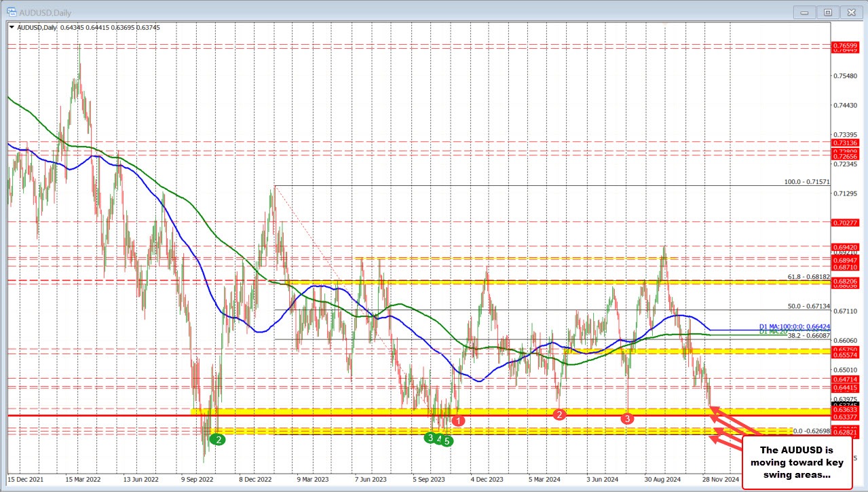868x492 pixels.
Task: Click the 0.68206 price level tag
Action: pyautogui.click(x=844, y=280)
